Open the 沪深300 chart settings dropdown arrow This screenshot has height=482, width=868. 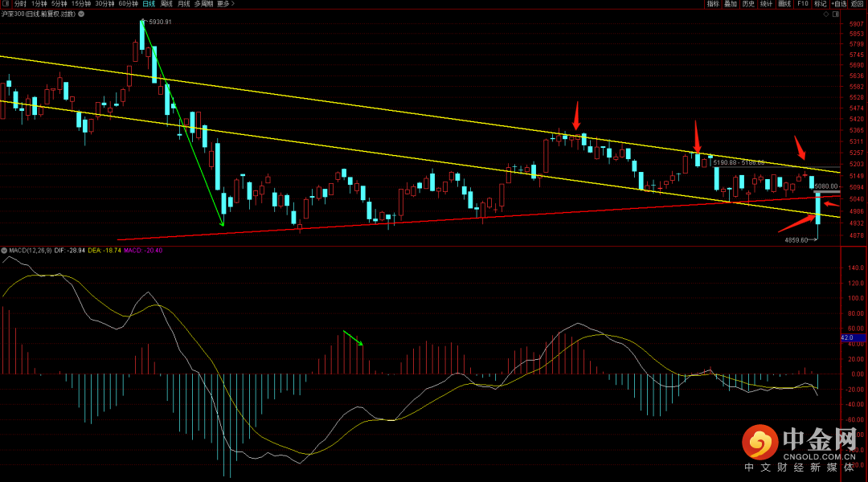81,14
